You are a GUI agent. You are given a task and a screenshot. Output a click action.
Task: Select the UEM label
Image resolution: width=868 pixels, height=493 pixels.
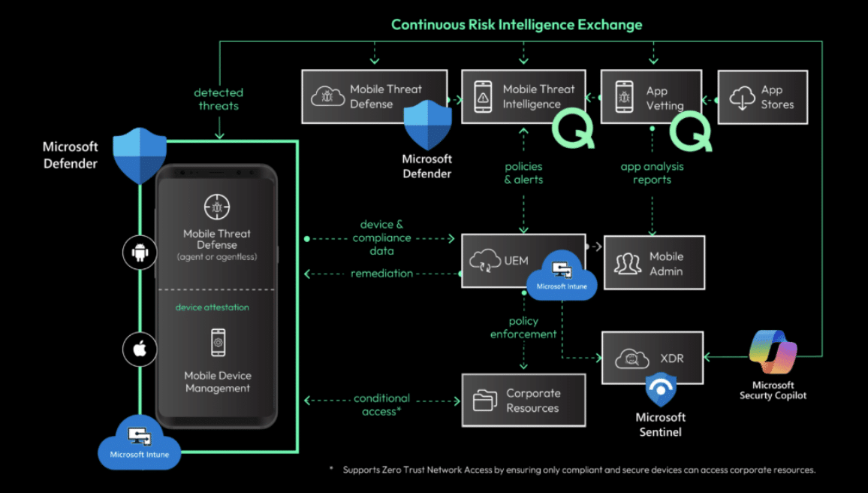click(516, 261)
